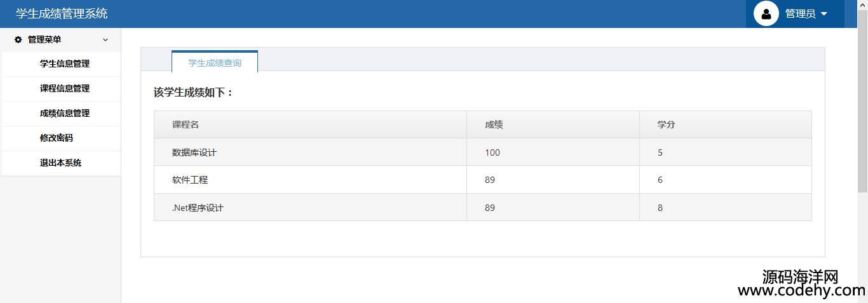The height and width of the screenshot is (303, 868).
Task: Switch to the 学生成绩查询 tab
Action: (215, 62)
